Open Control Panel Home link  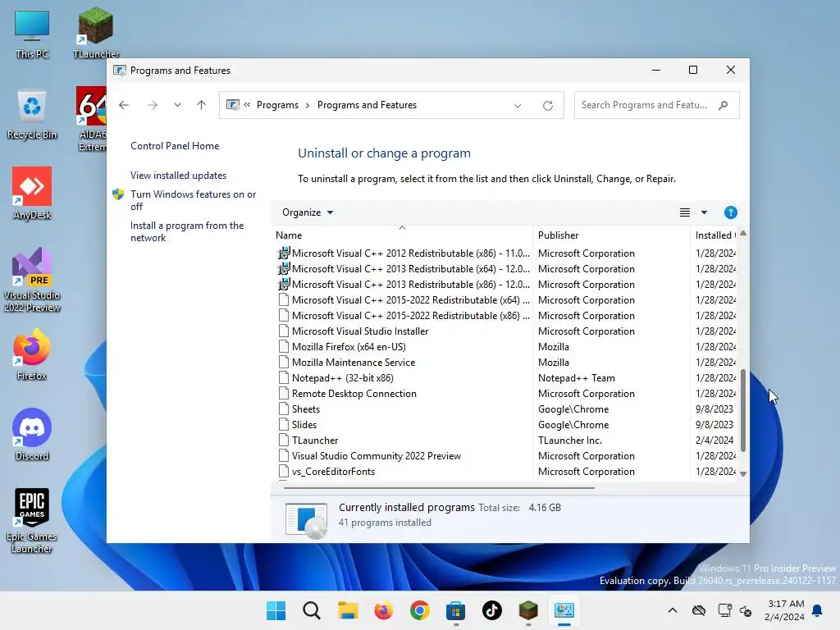175,146
